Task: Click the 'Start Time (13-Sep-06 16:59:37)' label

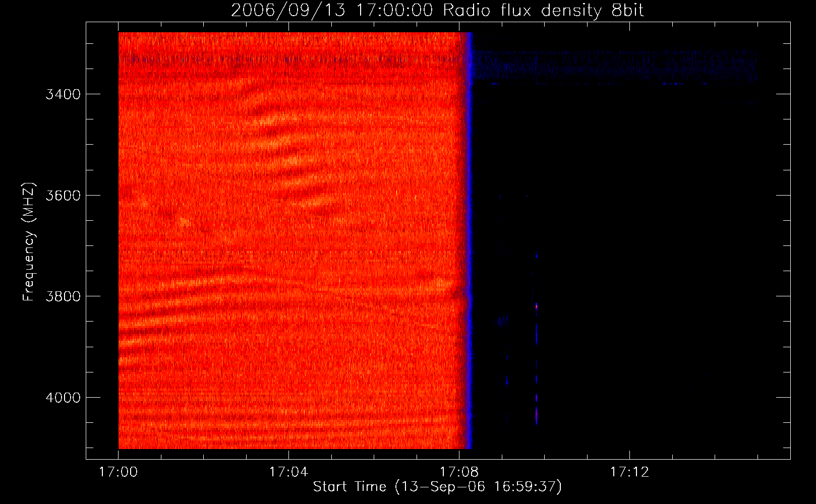Action: 437,487
